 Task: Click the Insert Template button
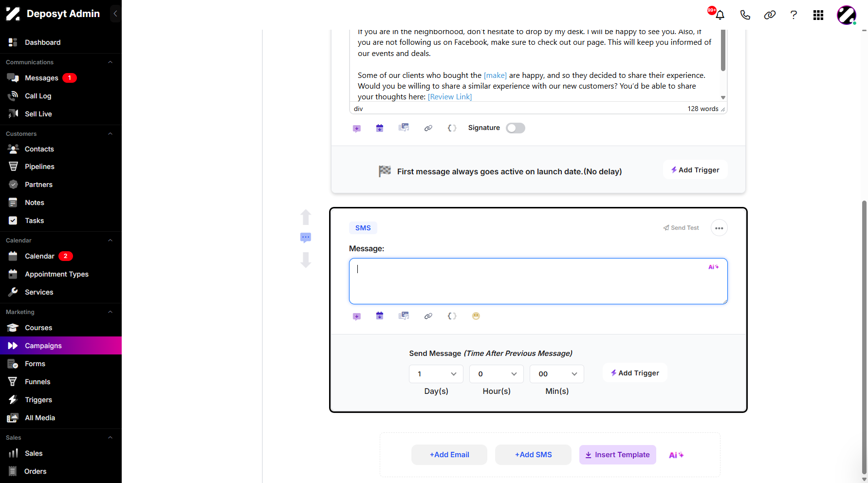click(x=618, y=455)
